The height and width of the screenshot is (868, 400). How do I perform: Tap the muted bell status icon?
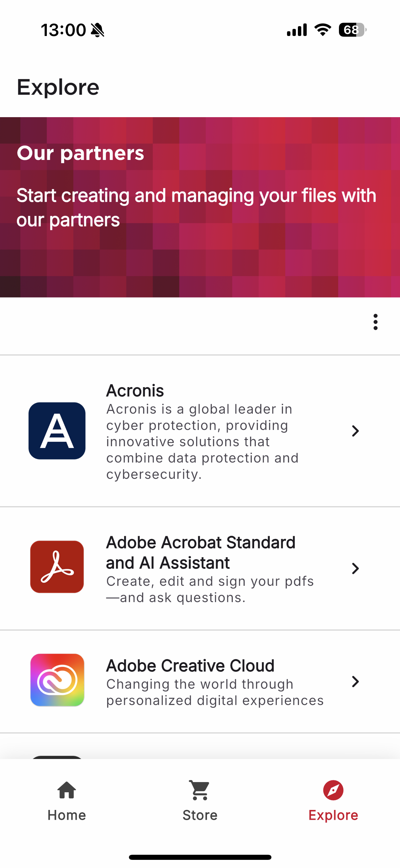pos(98,30)
